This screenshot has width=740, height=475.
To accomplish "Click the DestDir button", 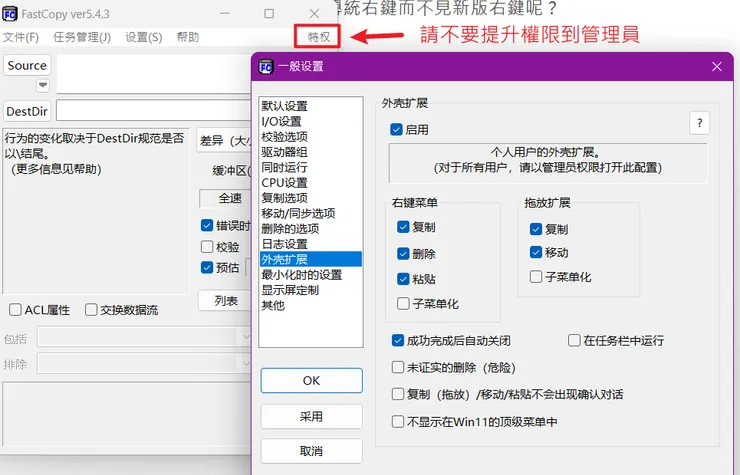I will [27, 111].
